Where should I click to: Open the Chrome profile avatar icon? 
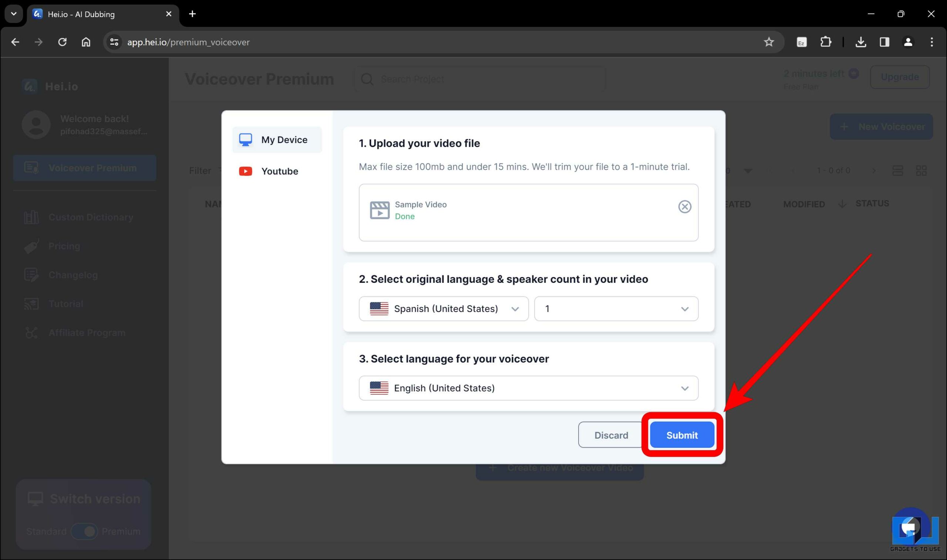point(908,42)
